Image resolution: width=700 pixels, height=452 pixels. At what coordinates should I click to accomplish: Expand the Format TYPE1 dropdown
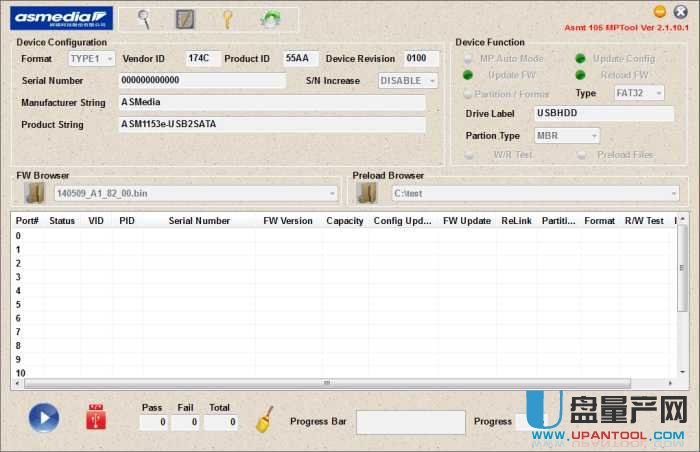[x=91, y=59]
